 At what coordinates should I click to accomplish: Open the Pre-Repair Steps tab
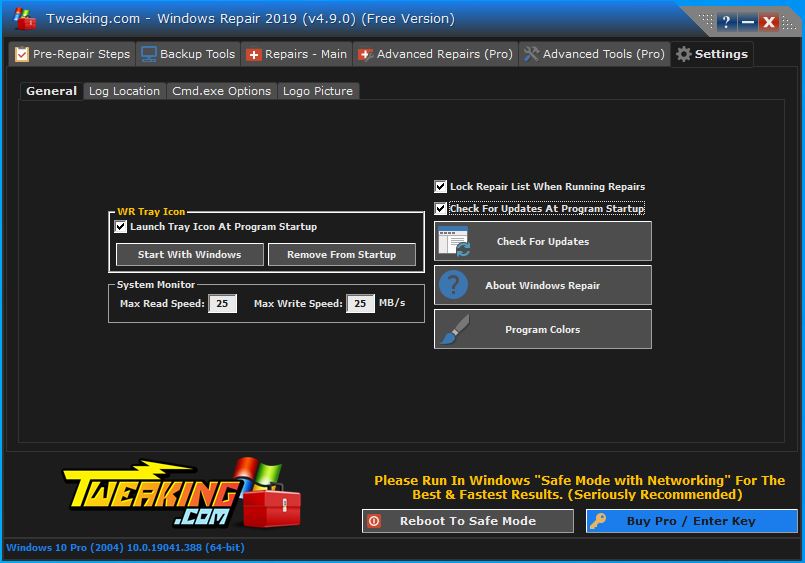(x=72, y=54)
